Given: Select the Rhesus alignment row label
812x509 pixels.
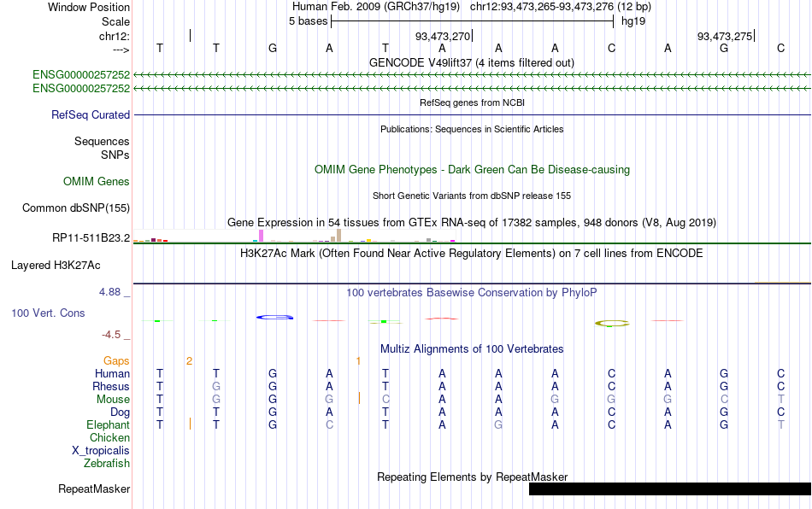Looking at the screenshot, I should pos(111,386).
